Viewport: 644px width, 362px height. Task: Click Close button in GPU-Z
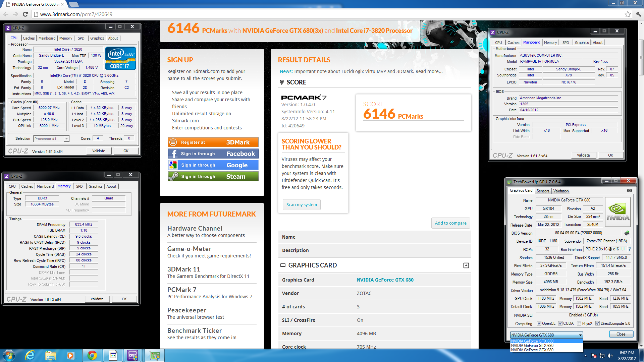pyautogui.click(x=621, y=334)
